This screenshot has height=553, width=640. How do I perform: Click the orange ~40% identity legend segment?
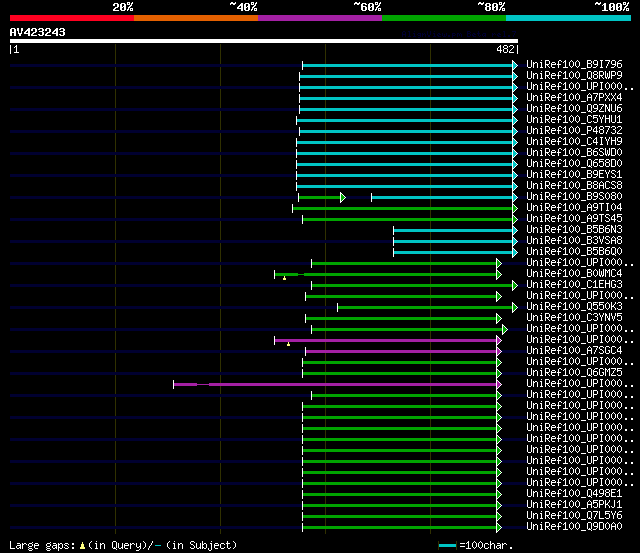[x=196, y=18]
